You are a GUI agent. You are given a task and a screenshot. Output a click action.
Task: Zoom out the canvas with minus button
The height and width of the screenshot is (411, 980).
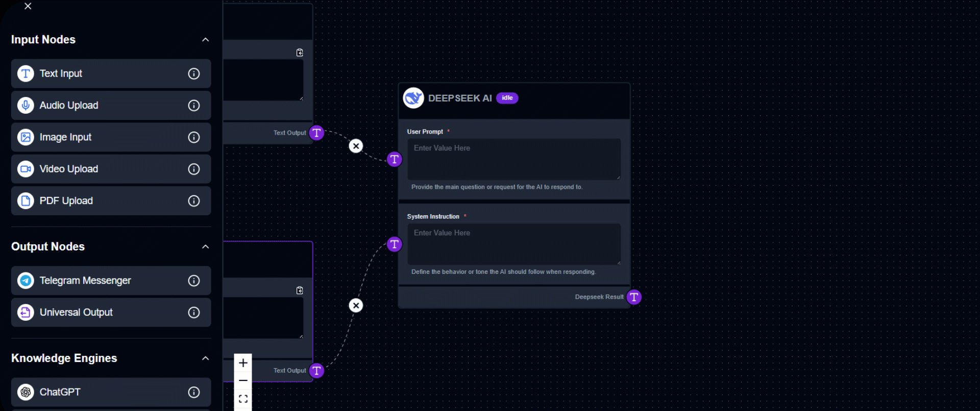[x=243, y=381]
